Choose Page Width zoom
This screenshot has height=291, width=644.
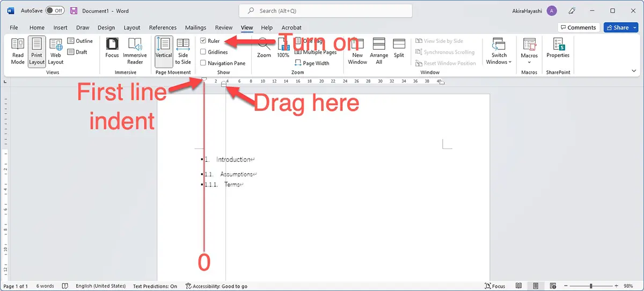click(x=312, y=63)
